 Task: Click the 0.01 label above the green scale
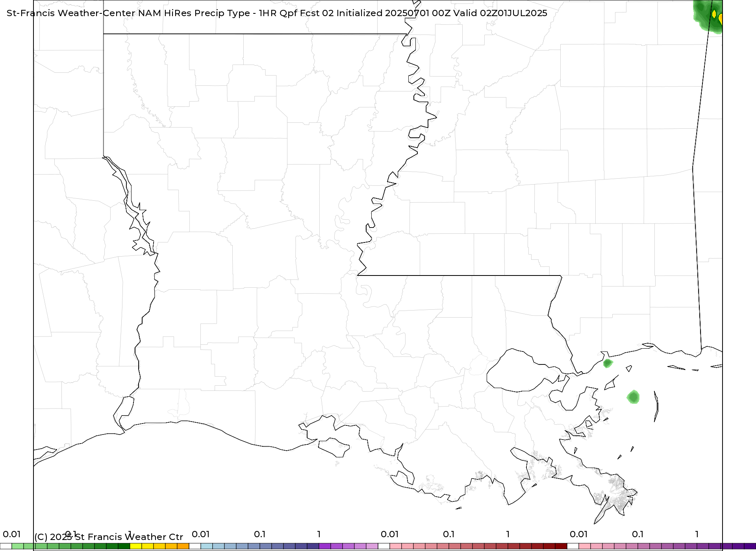coord(11,534)
